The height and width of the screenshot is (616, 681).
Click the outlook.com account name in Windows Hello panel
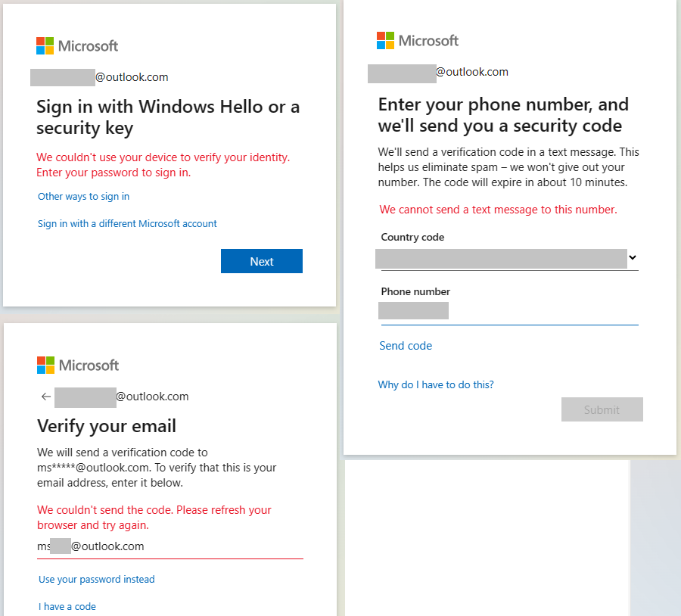point(99,77)
